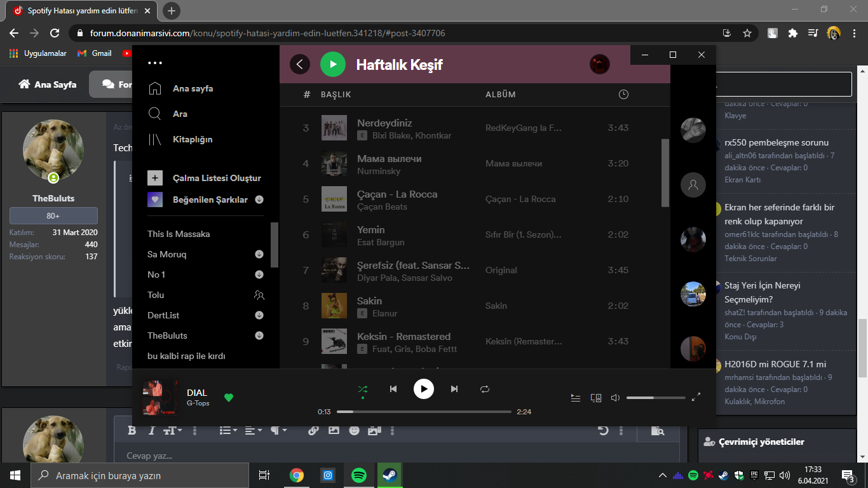This screenshot has height=488, width=868.
Task: Click the Spotify track list scrollbar
Action: (x=665, y=173)
